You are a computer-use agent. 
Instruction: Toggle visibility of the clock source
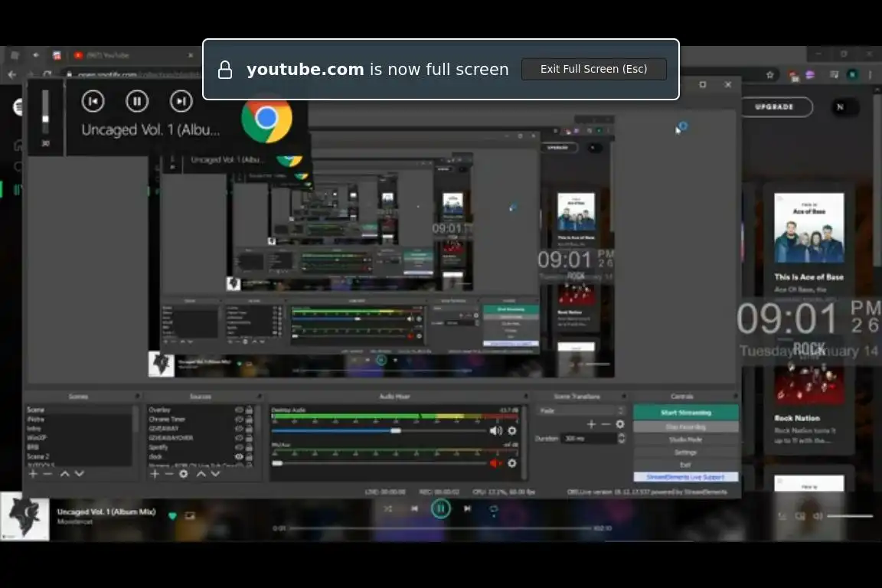click(x=239, y=456)
